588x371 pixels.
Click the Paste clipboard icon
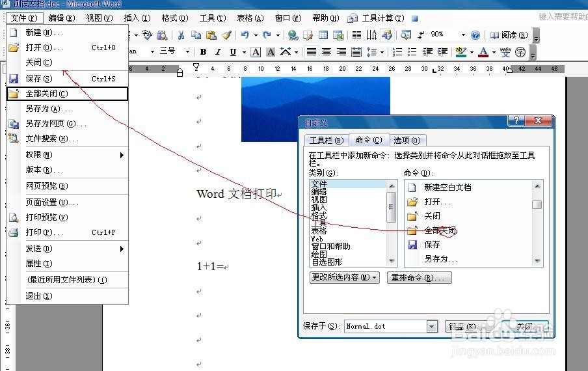click(211, 35)
